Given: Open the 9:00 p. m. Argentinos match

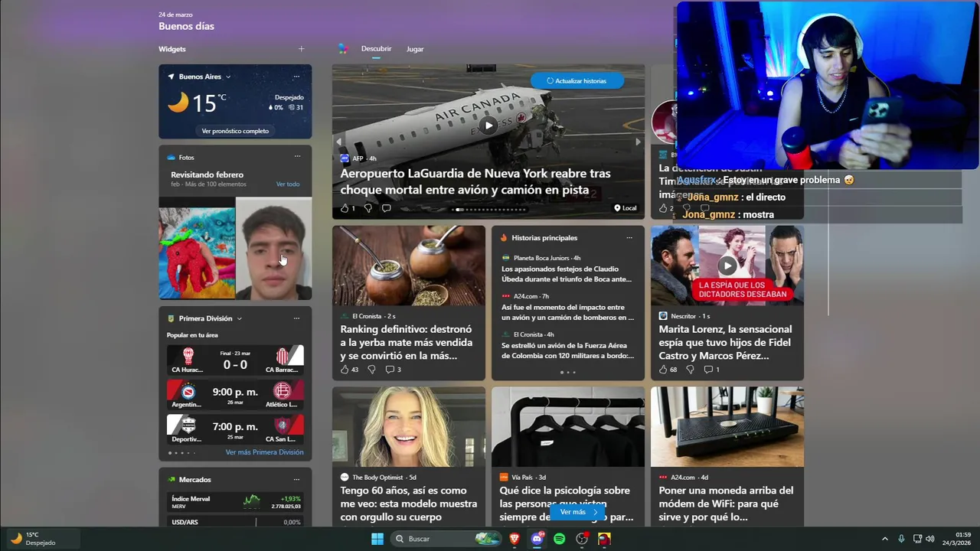Looking at the screenshot, I should click(x=235, y=395).
